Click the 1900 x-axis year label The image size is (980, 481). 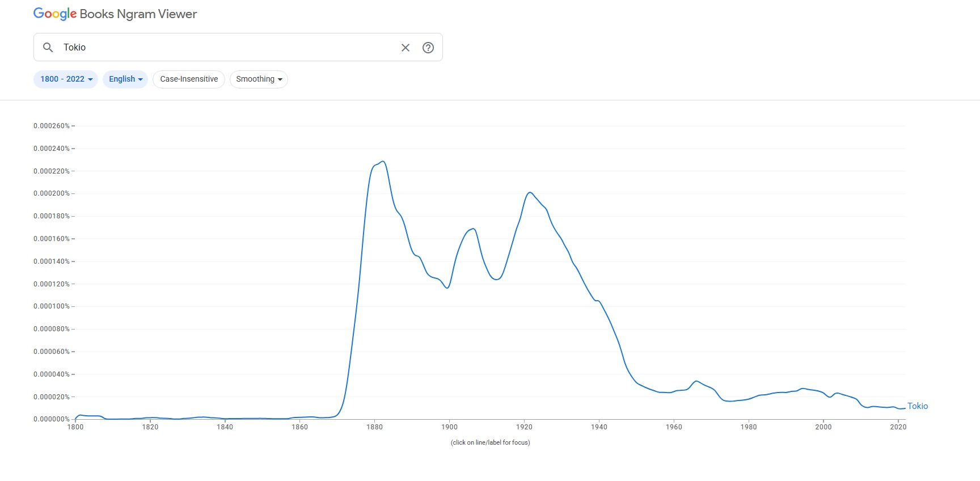(x=450, y=427)
